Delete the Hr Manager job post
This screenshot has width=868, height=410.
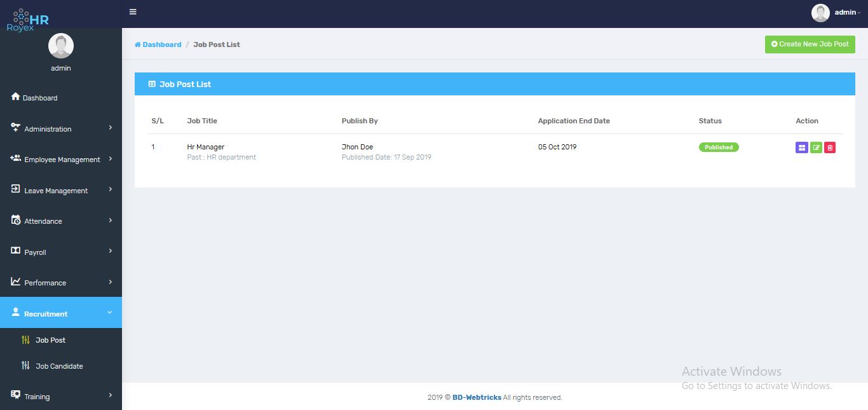pos(830,147)
